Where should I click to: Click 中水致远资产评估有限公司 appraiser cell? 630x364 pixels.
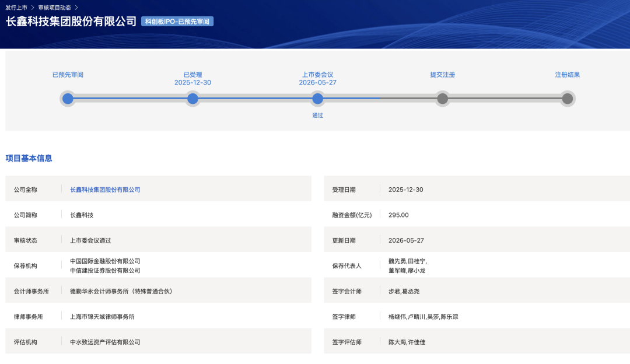(x=105, y=342)
